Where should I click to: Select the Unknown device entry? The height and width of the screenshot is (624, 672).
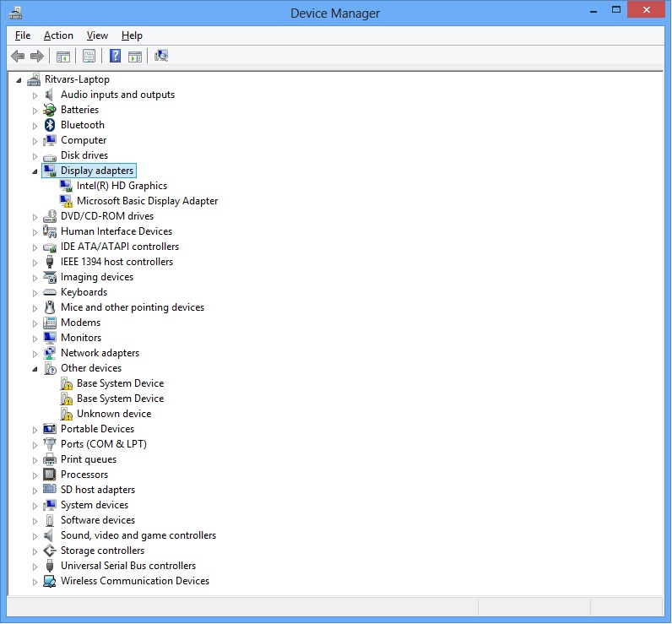[114, 414]
